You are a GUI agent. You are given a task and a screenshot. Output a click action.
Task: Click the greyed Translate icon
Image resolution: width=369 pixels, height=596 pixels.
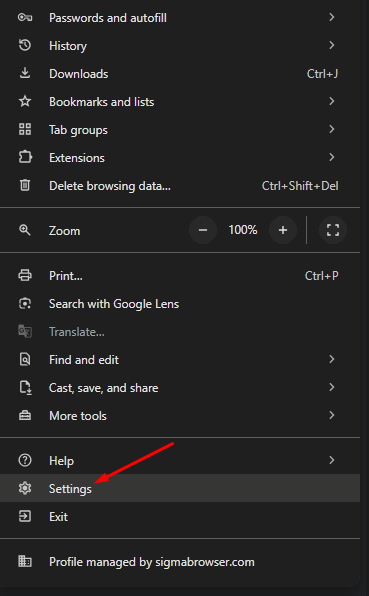tap(25, 331)
